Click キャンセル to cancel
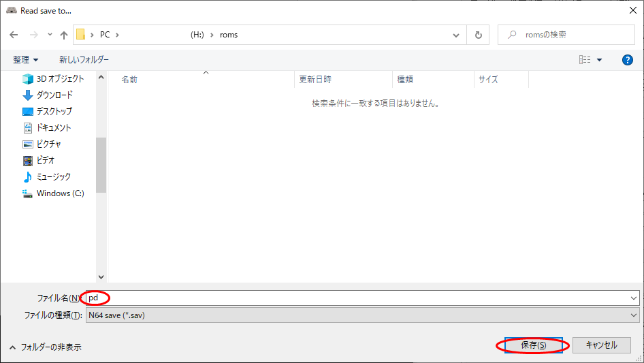Image resolution: width=644 pixels, height=363 pixels. click(x=602, y=345)
